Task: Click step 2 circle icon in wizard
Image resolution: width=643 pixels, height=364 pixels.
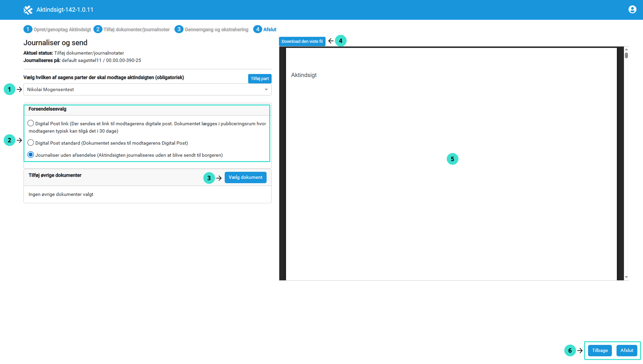Action: [98, 29]
